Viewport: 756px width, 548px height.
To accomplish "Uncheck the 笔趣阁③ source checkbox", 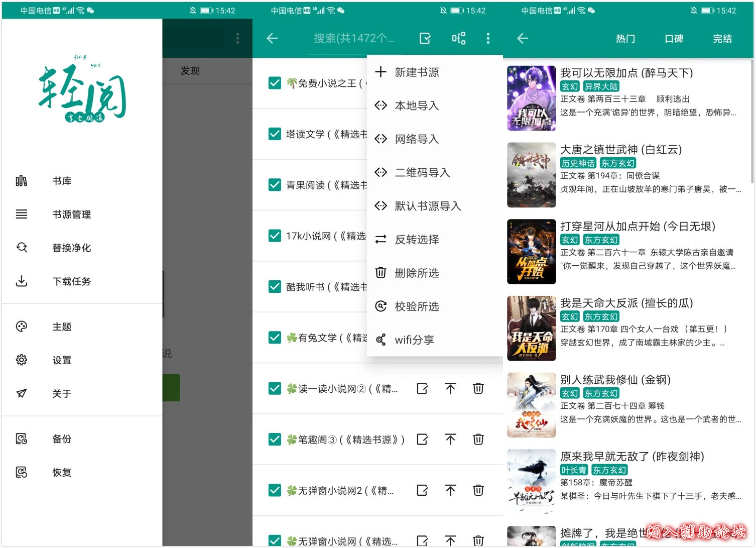I will click(275, 440).
